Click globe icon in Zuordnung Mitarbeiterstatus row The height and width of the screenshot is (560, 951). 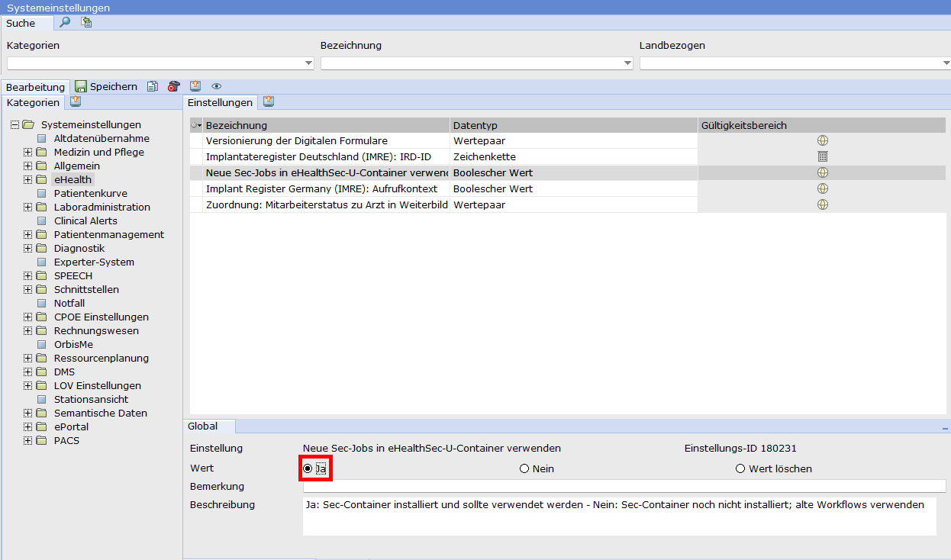pyautogui.click(x=822, y=204)
